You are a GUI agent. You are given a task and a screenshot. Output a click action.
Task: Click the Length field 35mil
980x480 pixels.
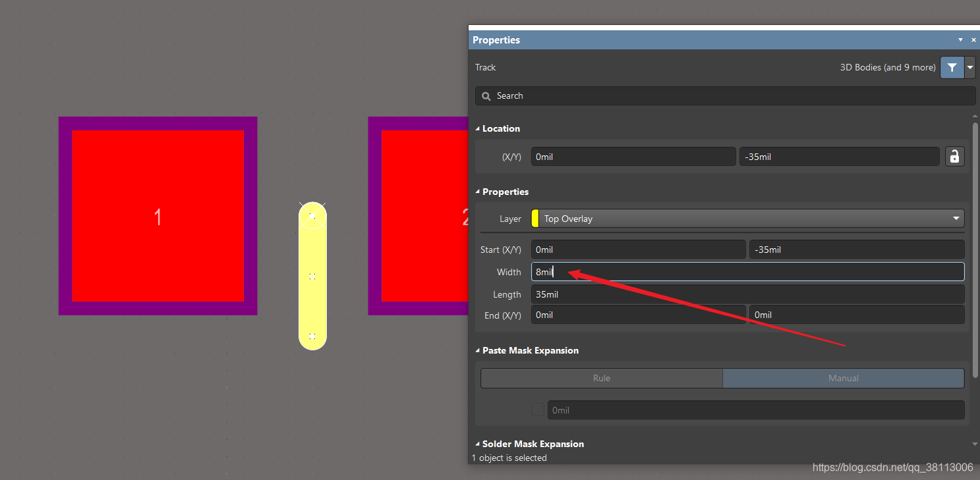tap(748, 294)
